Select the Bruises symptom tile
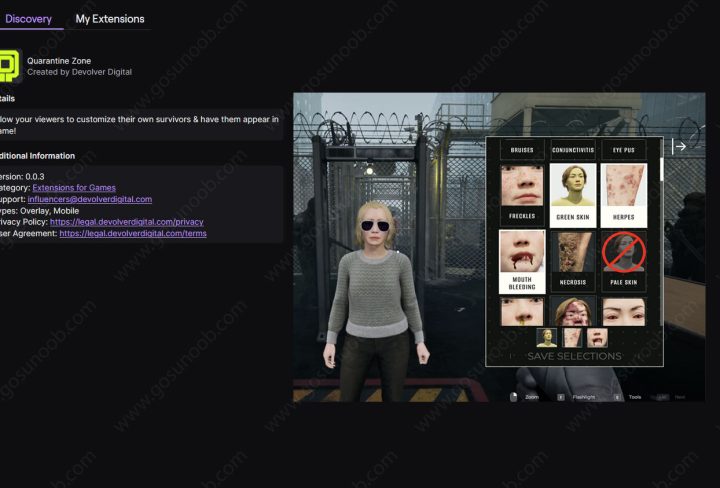The image size is (720, 488). click(522, 150)
